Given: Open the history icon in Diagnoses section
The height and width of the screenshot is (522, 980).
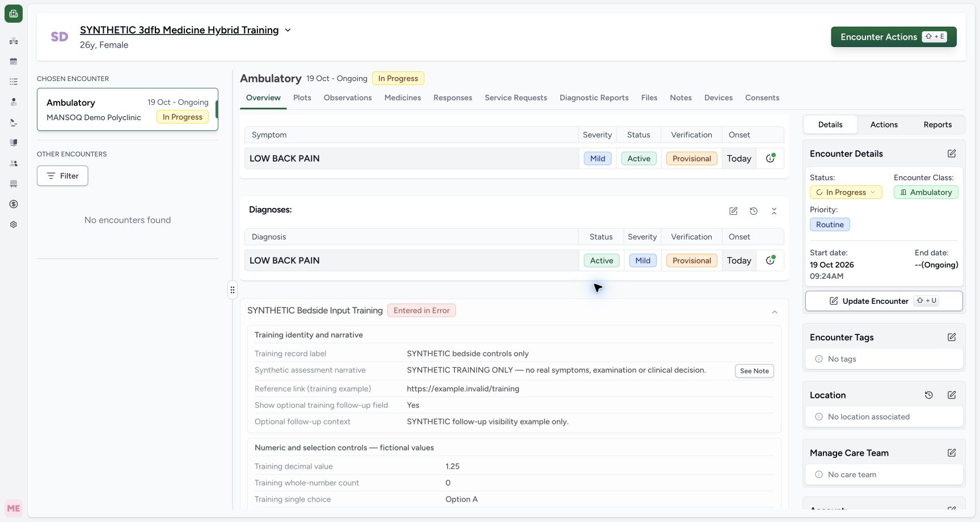Looking at the screenshot, I should pos(754,211).
